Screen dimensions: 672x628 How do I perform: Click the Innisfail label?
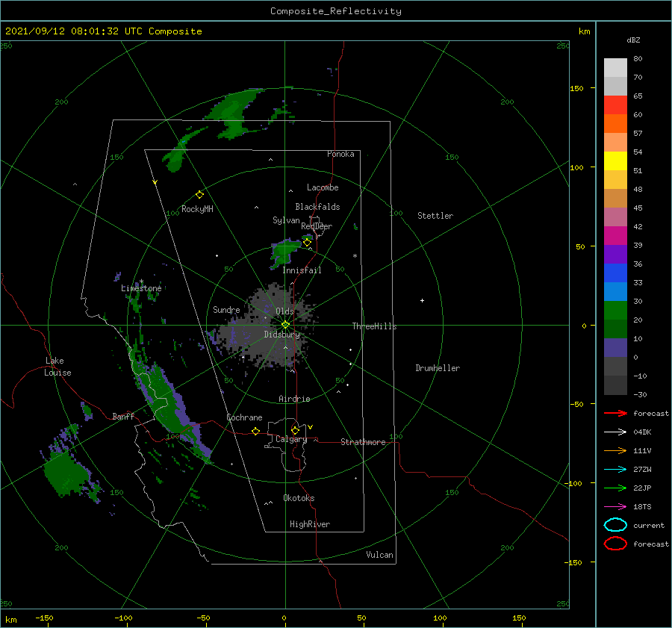click(x=302, y=270)
